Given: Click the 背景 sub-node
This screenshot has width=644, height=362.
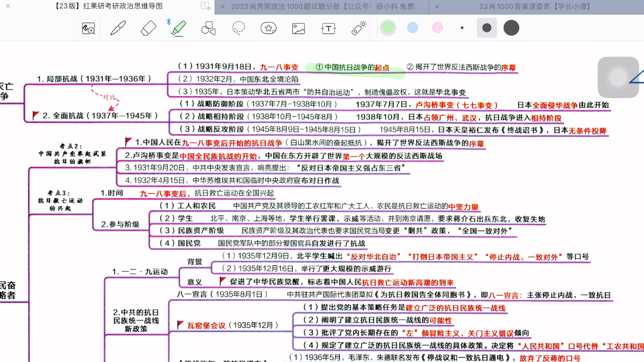Looking at the screenshot, I should (x=195, y=262).
